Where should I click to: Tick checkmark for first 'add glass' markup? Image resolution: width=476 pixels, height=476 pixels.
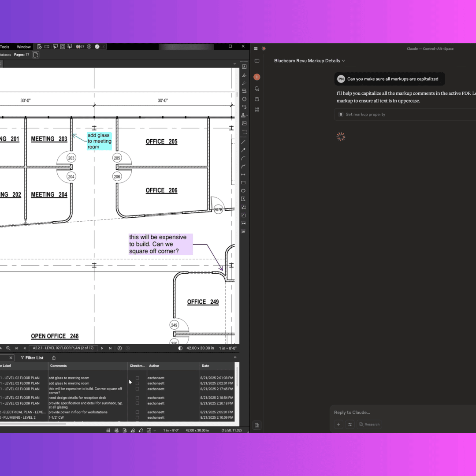pos(137,378)
